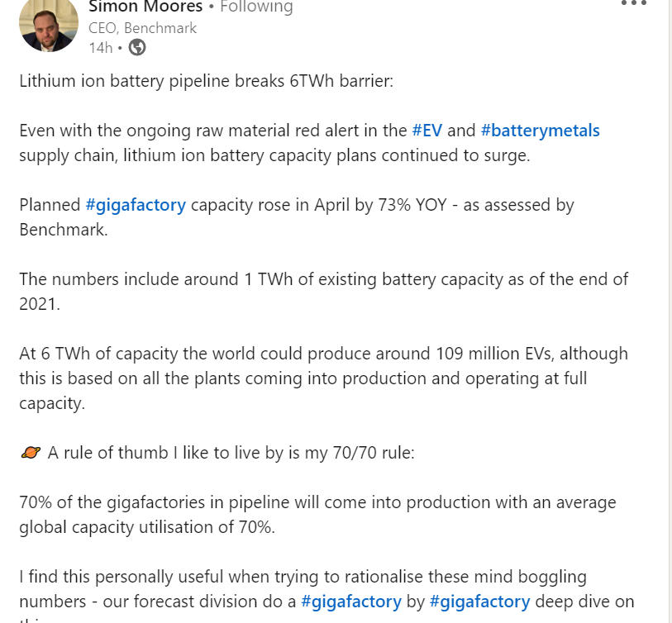Click Simon Moores' profile photo

(49, 25)
